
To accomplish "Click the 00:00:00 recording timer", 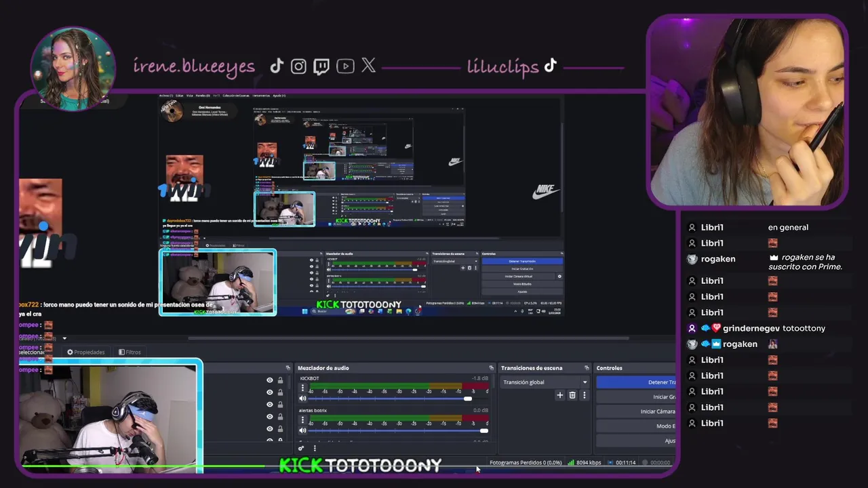I will click(660, 462).
